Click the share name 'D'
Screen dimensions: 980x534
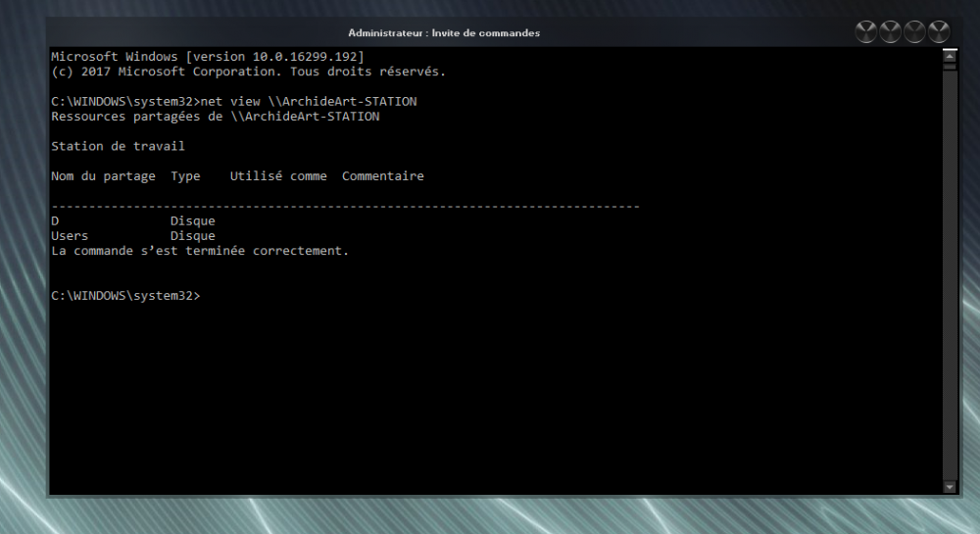(55, 221)
